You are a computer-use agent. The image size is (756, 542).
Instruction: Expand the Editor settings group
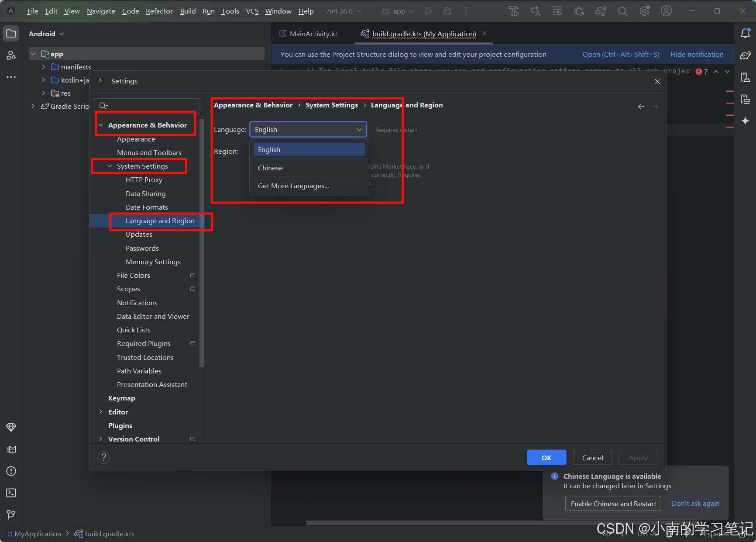(x=101, y=412)
